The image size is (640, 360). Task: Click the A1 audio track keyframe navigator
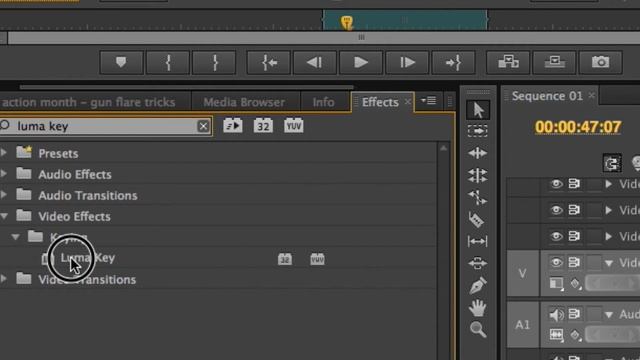pos(612,335)
